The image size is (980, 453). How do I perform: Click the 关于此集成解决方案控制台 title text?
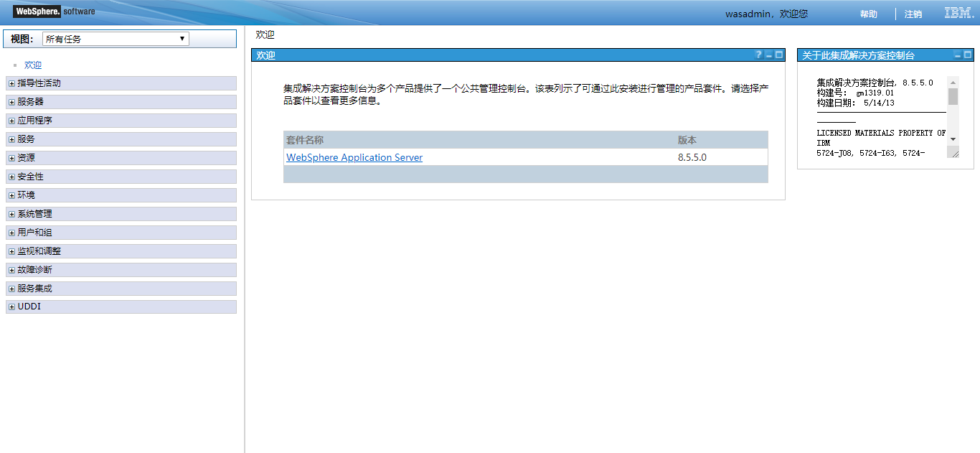[858, 55]
